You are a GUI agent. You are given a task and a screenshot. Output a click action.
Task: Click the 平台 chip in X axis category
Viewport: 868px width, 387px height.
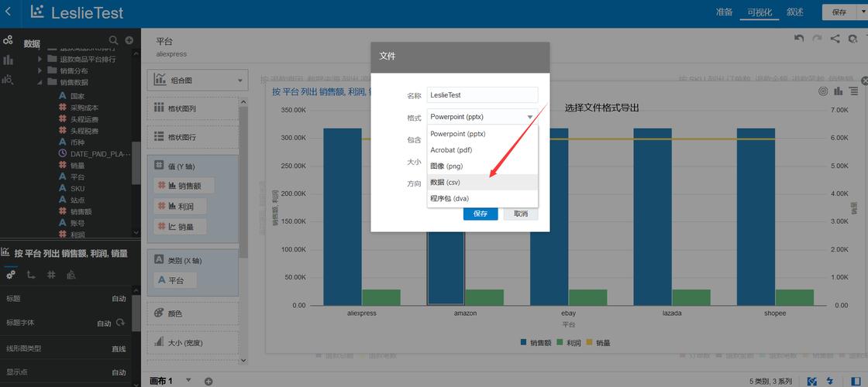pos(175,280)
